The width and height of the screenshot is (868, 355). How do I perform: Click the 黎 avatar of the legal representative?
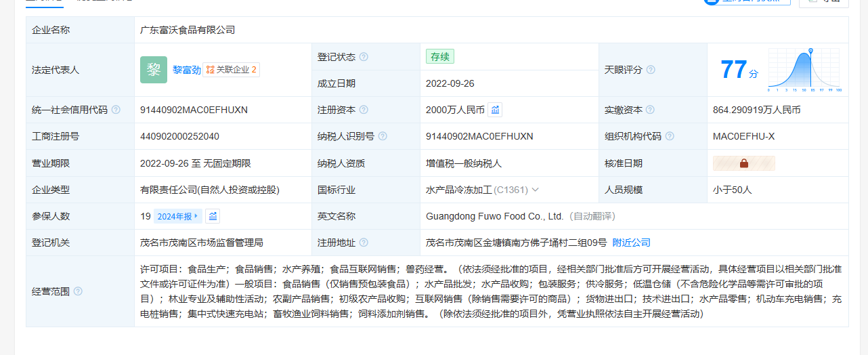coord(154,70)
